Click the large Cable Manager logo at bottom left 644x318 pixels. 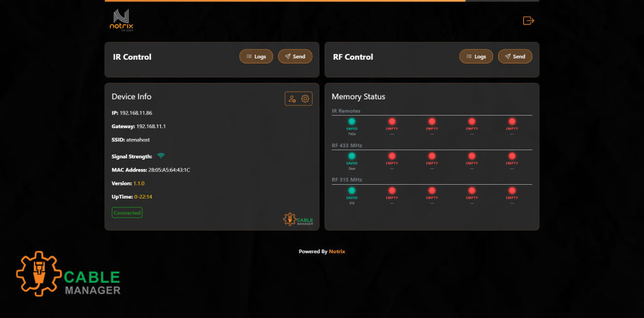pos(68,275)
